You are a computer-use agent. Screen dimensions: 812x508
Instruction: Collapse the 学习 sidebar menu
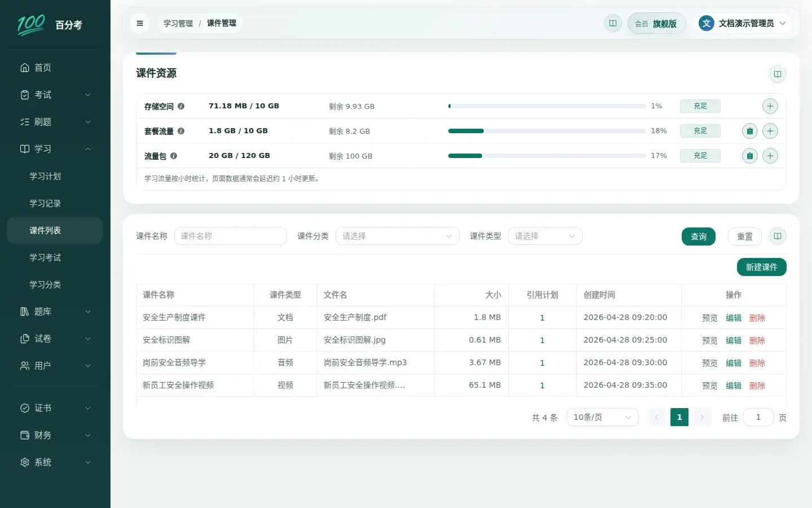tap(55, 149)
